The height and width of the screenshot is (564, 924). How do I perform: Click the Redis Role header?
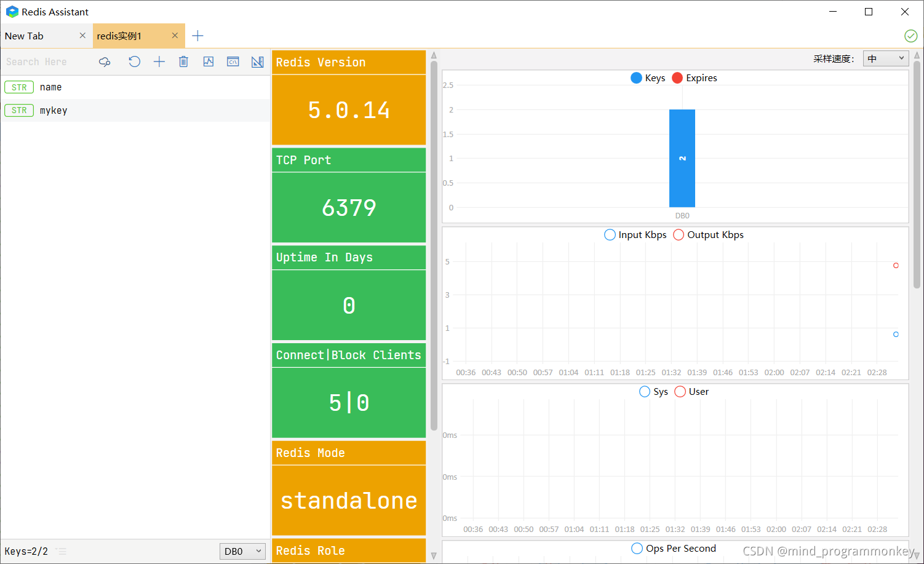349,550
